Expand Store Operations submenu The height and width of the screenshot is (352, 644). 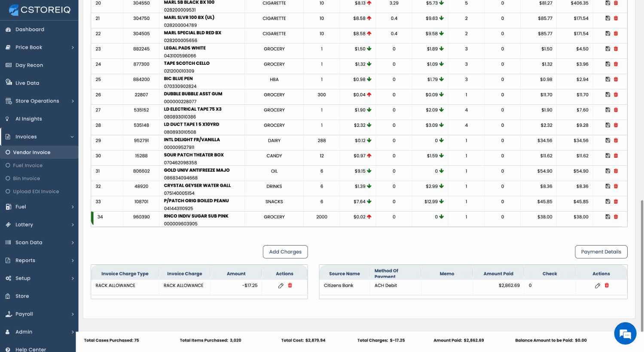40,101
